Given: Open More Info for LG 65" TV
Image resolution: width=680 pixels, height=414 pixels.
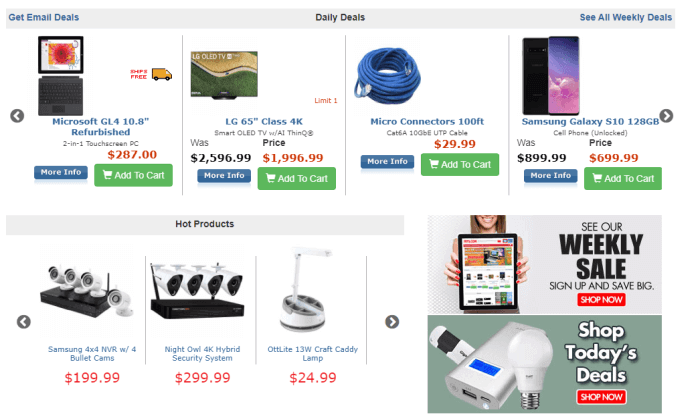Looking at the screenshot, I should (224, 176).
